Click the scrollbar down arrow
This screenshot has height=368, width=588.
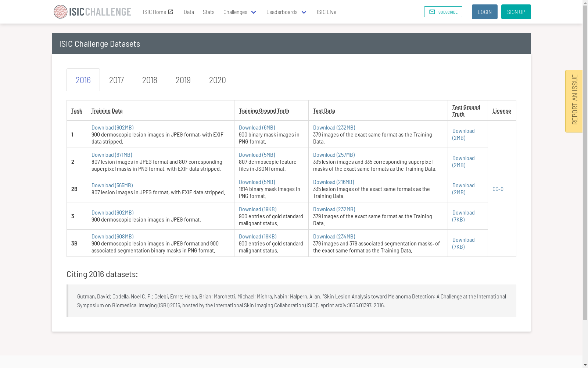[585, 365]
